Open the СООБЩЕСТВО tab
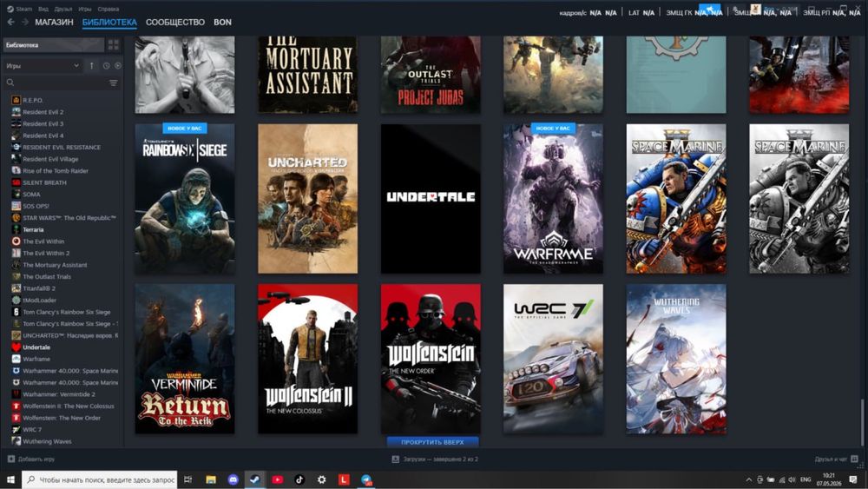This screenshot has width=868, height=489. 175,23
